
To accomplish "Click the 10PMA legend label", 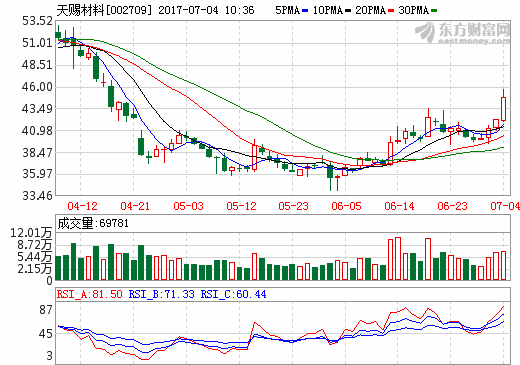I will pos(328,10).
